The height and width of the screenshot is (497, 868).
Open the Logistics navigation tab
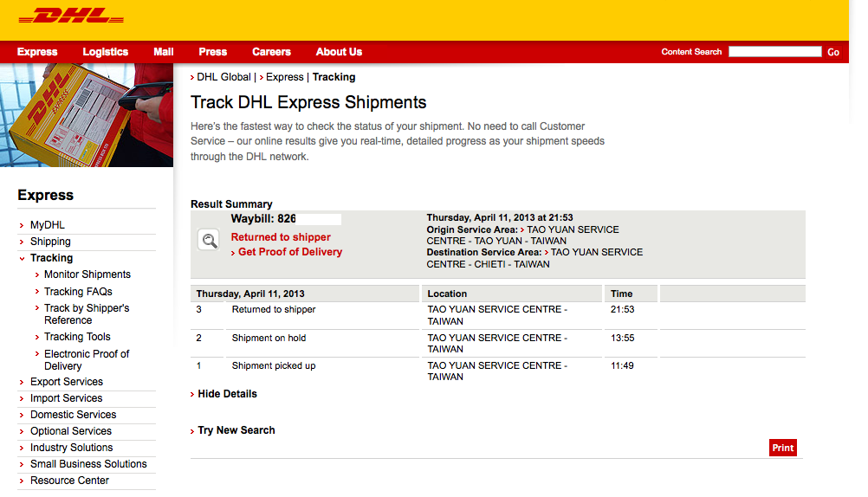105,52
